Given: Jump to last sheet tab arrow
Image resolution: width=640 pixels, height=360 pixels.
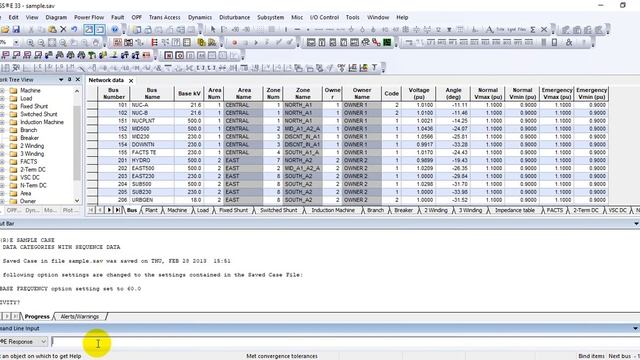Looking at the screenshot, I should pyautogui.click(x=118, y=210).
